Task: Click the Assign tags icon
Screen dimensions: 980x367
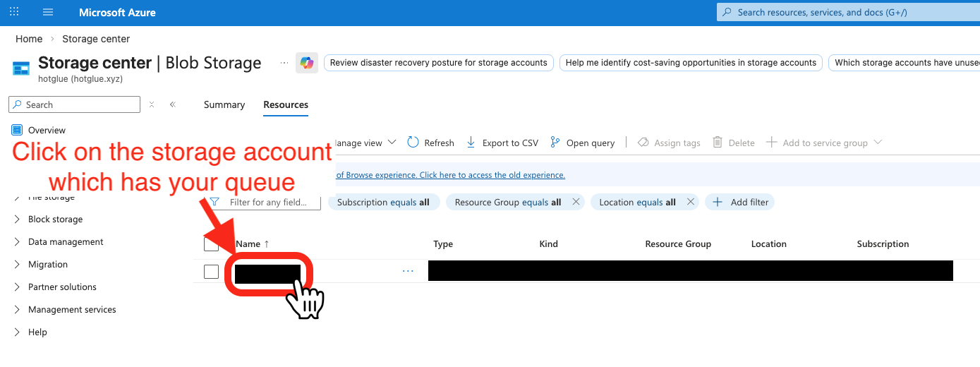Action: click(643, 143)
